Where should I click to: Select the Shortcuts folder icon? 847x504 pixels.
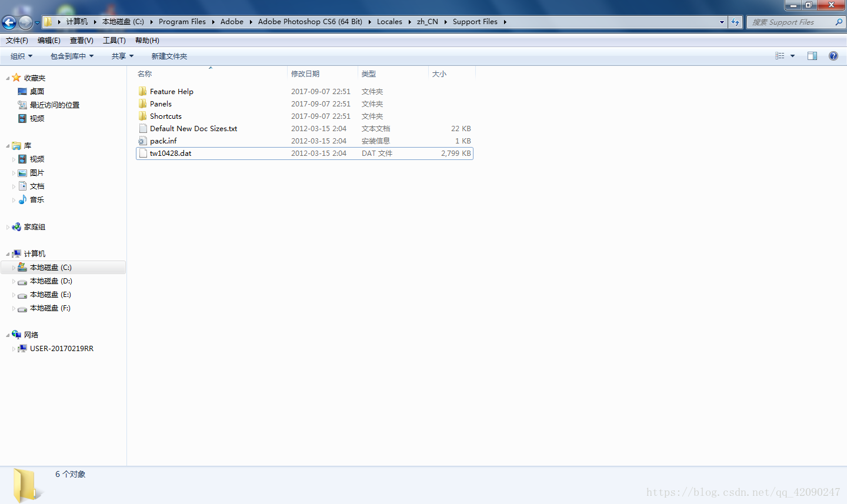143,116
